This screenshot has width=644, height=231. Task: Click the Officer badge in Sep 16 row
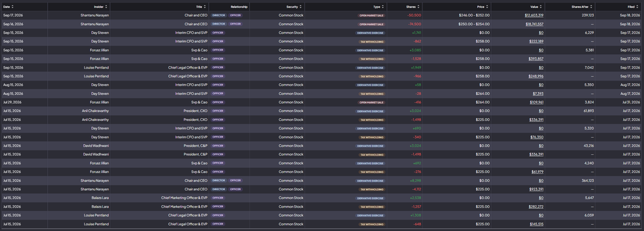point(235,24)
